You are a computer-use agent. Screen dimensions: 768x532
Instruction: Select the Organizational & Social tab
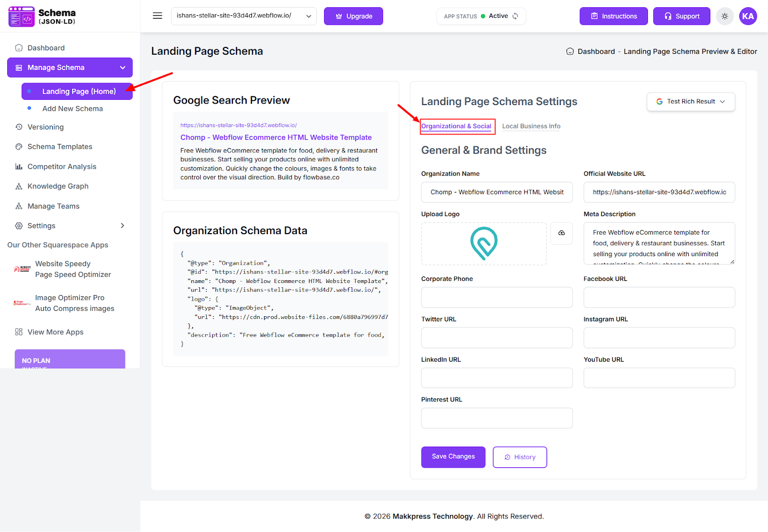click(456, 126)
